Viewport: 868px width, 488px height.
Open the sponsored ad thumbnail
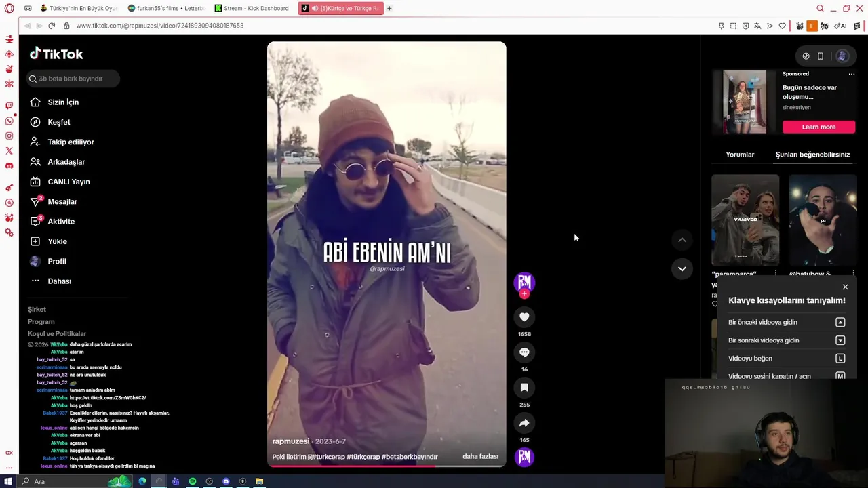tap(745, 102)
